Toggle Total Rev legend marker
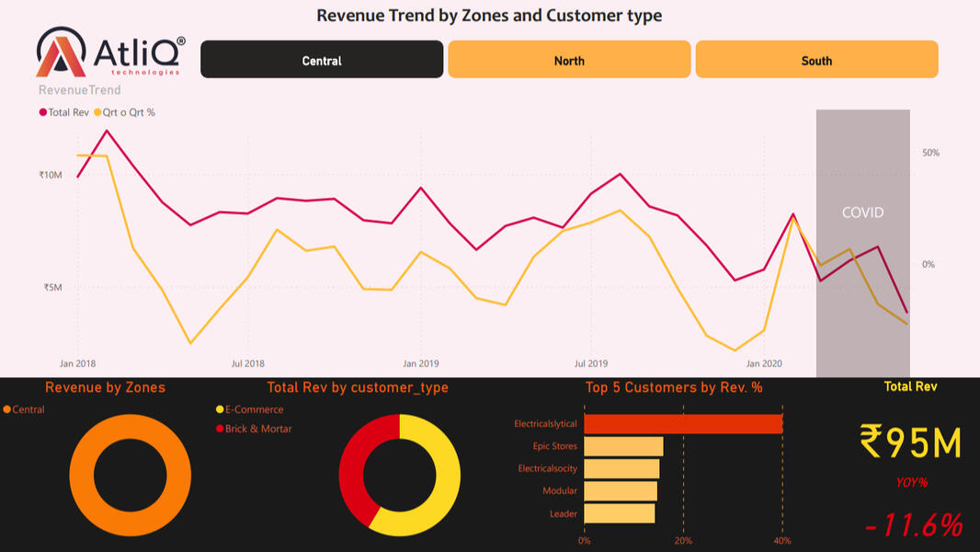980x552 pixels. [43, 112]
